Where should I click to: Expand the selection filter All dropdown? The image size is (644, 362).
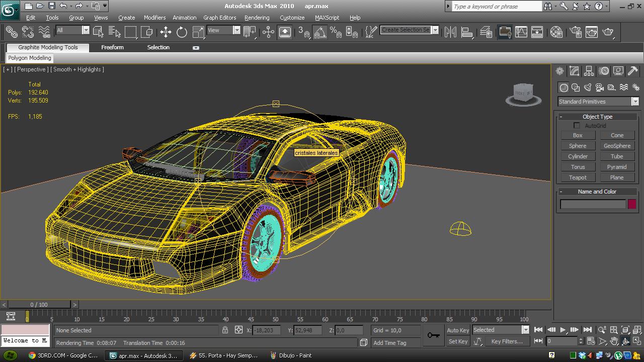(x=85, y=30)
